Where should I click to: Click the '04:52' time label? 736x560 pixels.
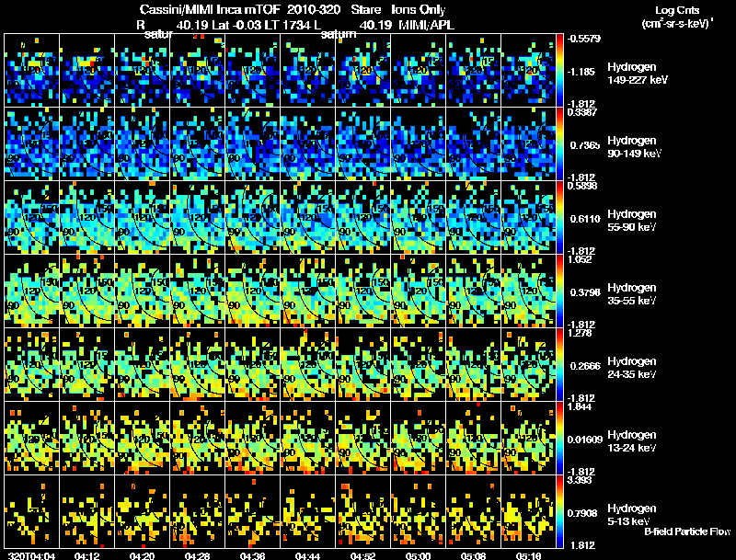click(362, 556)
